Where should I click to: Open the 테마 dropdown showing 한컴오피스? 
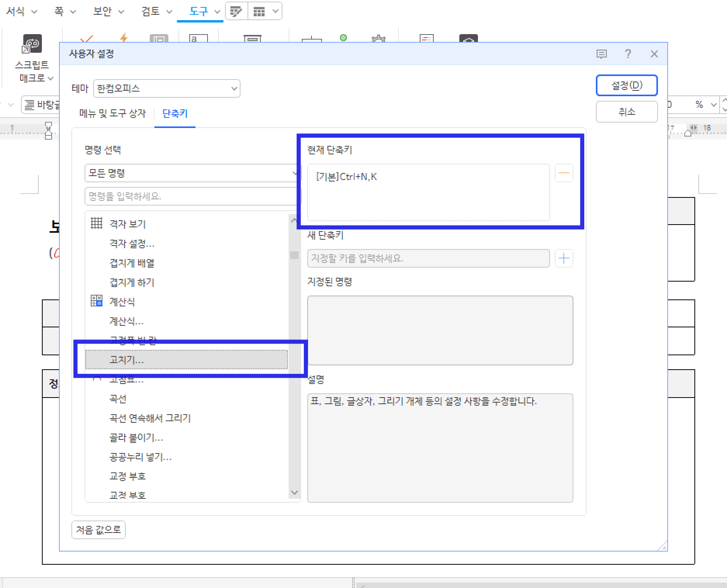pos(167,88)
